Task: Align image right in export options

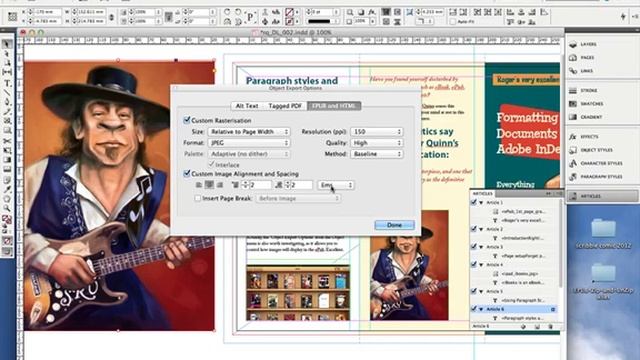Action: click(220, 185)
